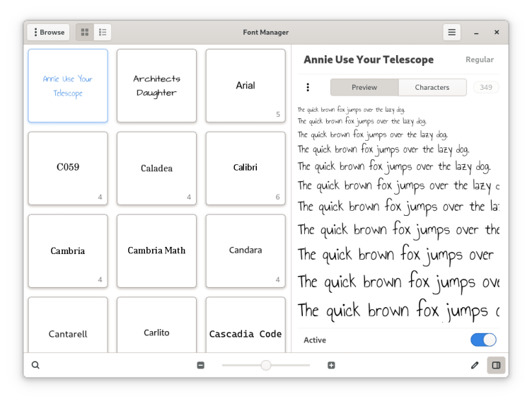Switch to list view layout
The height and width of the screenshot is (404, 532).
coord(103,33)
